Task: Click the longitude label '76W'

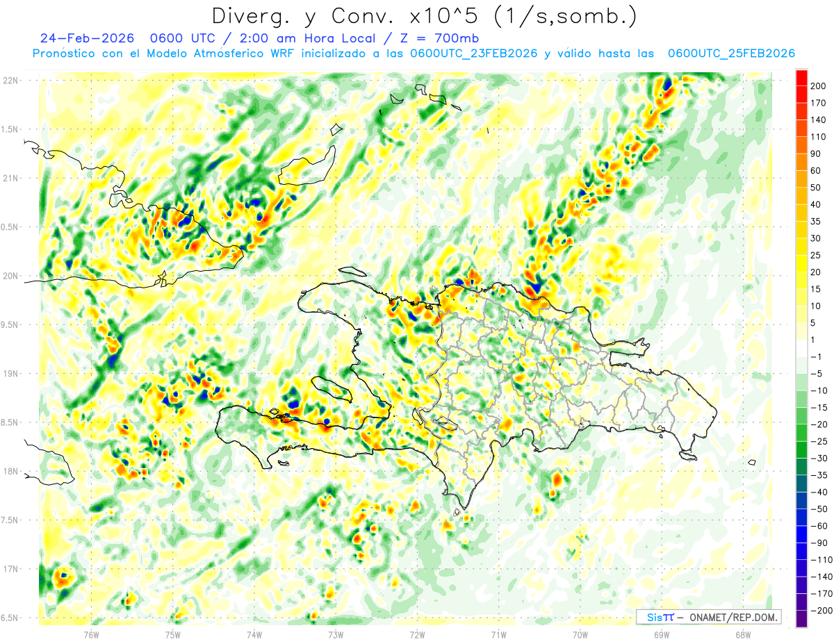Action: (91, 634)
